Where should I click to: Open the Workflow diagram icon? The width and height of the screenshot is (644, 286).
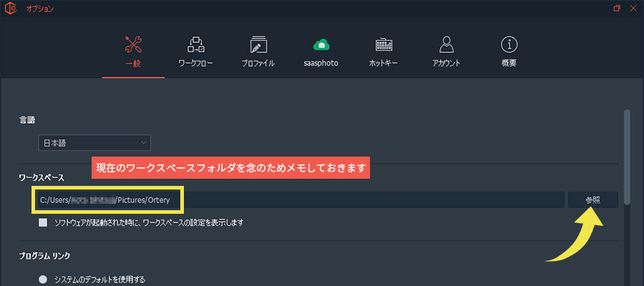click(x=196, y=44)
